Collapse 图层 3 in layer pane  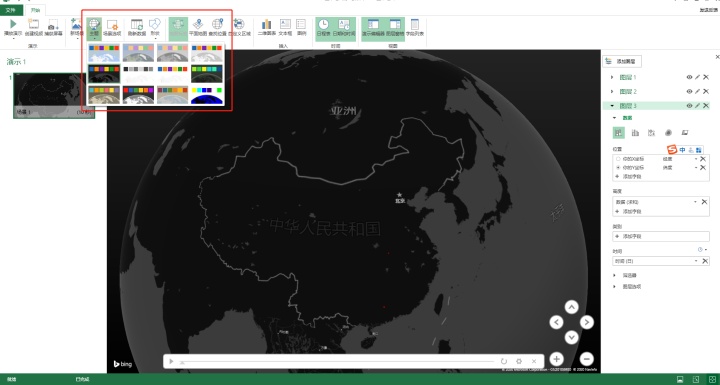612,106
